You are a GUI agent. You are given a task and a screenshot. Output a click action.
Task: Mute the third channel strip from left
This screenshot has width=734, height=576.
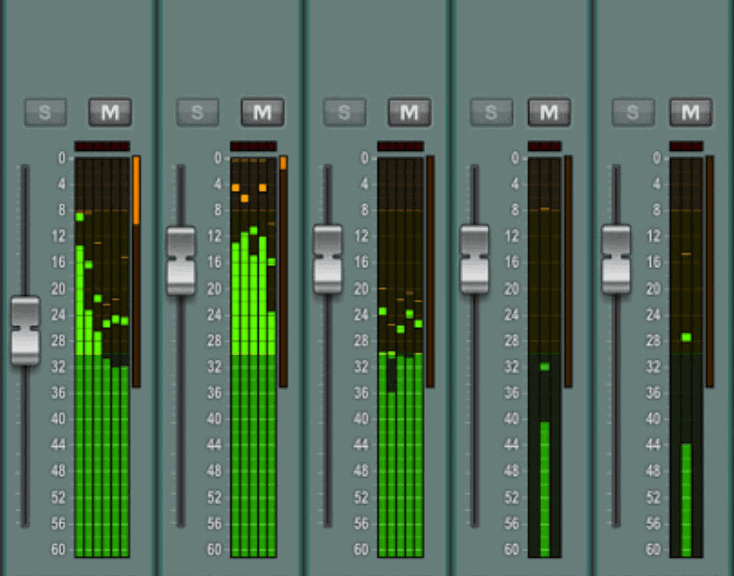pyautogui.click(x=410, y=112)
